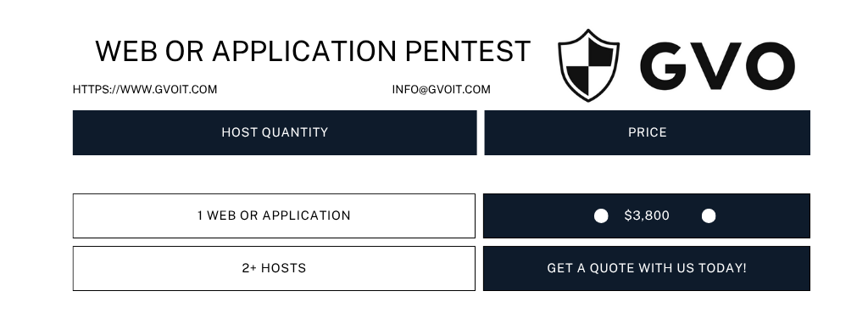Click the $3,800 price text
The image size is (868, 319).
[x=647, y=215]
